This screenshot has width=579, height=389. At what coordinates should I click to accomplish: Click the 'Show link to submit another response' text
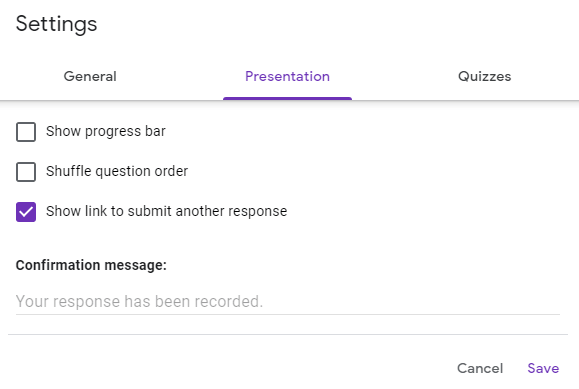click(x=166, y=211)
